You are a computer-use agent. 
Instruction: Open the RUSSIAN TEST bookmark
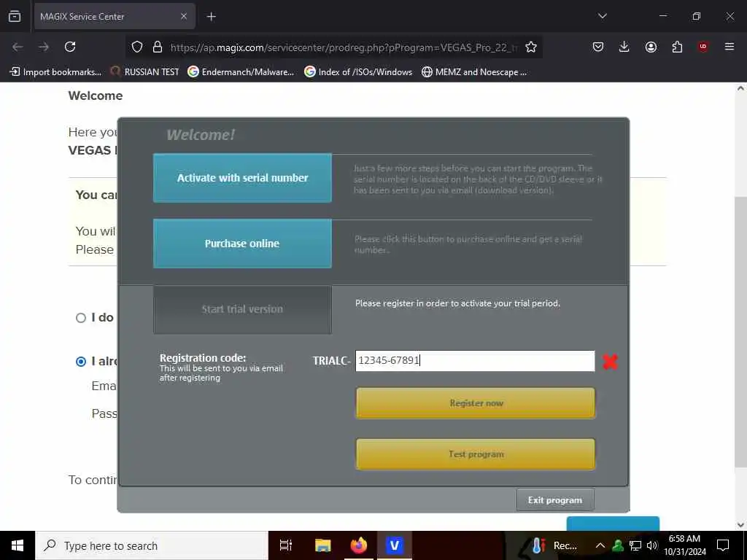[x=144, y=72]
